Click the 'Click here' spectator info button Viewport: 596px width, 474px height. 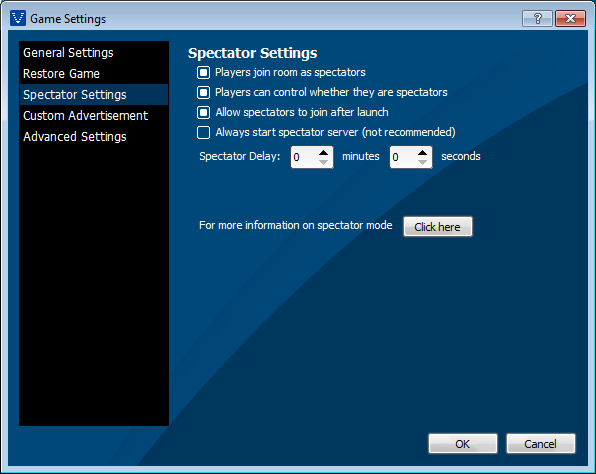(x=438, y=227)
